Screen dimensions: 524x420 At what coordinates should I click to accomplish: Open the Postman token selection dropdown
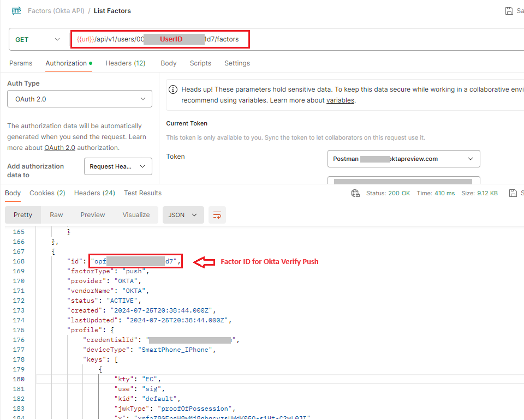click(x=404, y=159)
